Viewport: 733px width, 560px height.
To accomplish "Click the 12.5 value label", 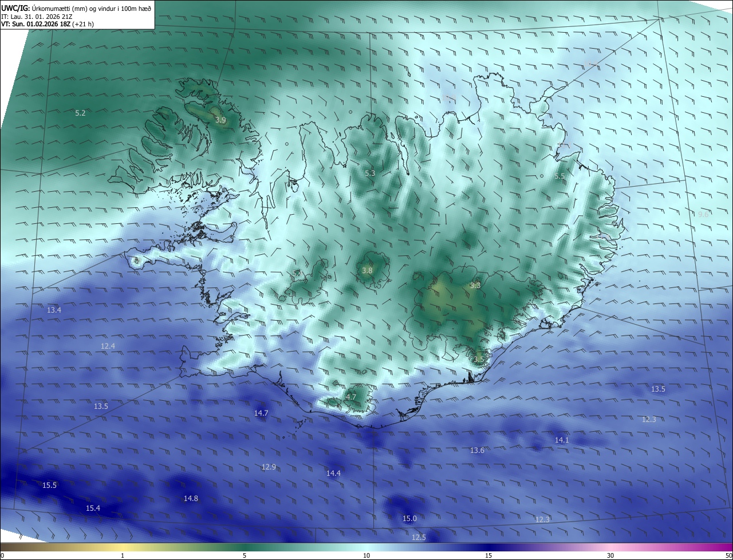I will (419, 537).
